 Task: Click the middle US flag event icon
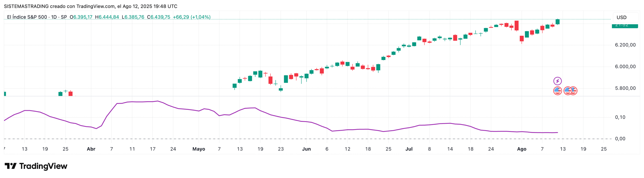pyautogui.click(x=567, y=91)
